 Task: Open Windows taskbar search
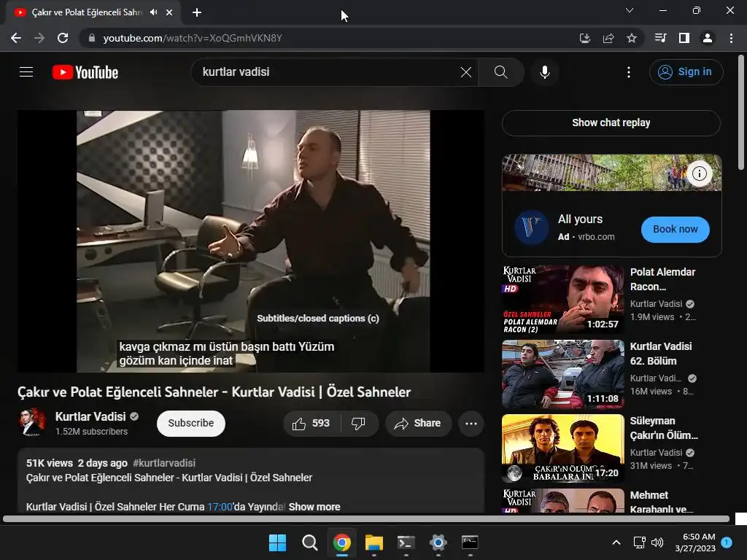coord(309,542)
